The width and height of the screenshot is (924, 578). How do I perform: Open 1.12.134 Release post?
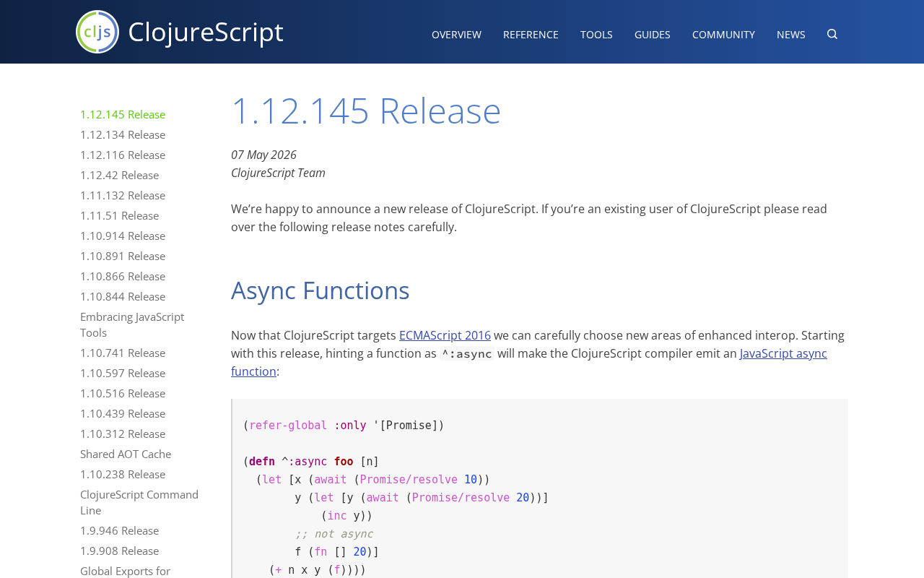pos(123,134)
